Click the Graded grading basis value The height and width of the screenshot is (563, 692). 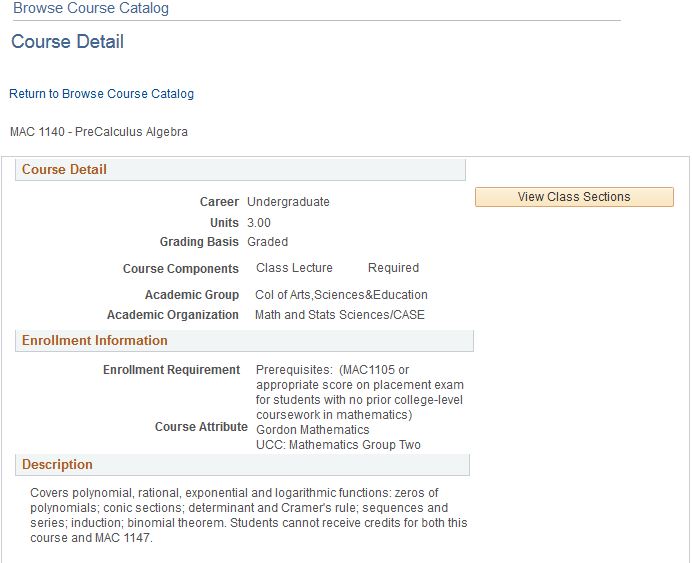(x=267, y=242)
